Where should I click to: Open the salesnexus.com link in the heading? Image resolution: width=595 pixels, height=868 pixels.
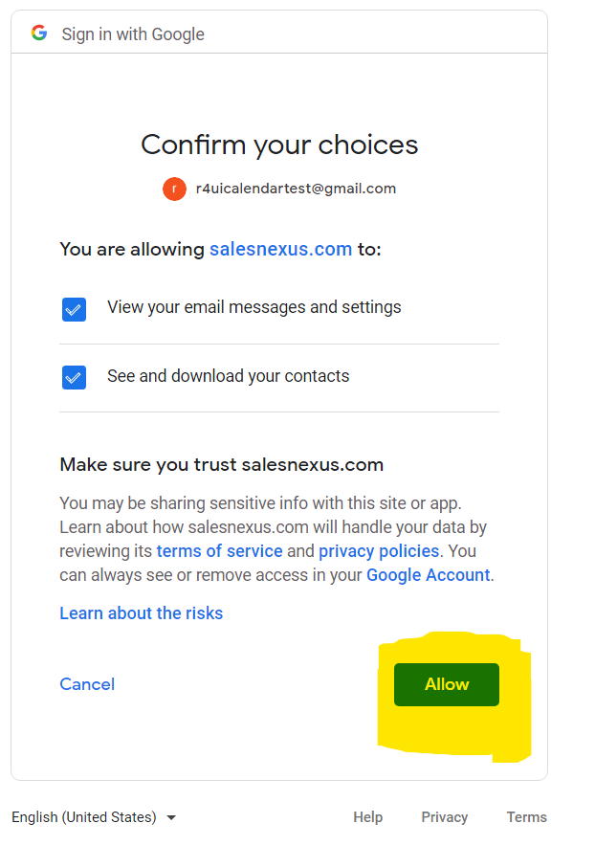click(280, 249)
